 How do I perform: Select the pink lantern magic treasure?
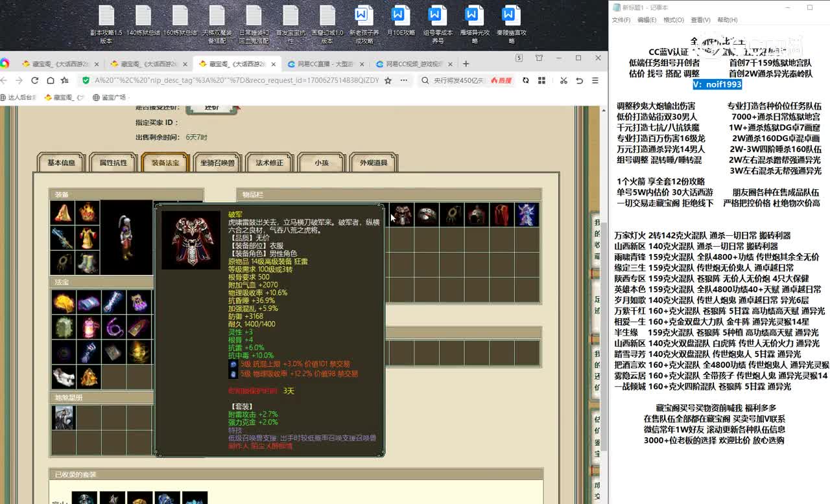(89, 327)
